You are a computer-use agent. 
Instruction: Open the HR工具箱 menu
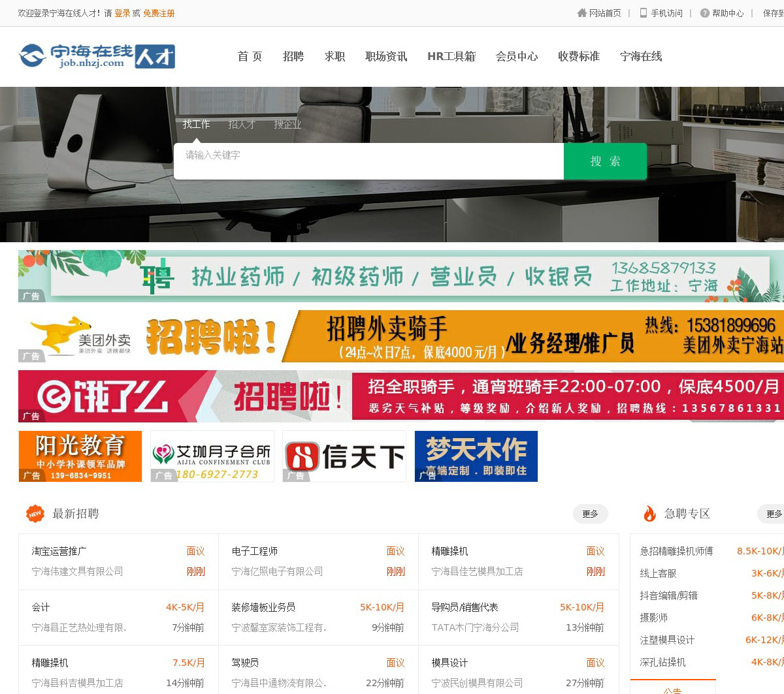(x=451, y=57)
